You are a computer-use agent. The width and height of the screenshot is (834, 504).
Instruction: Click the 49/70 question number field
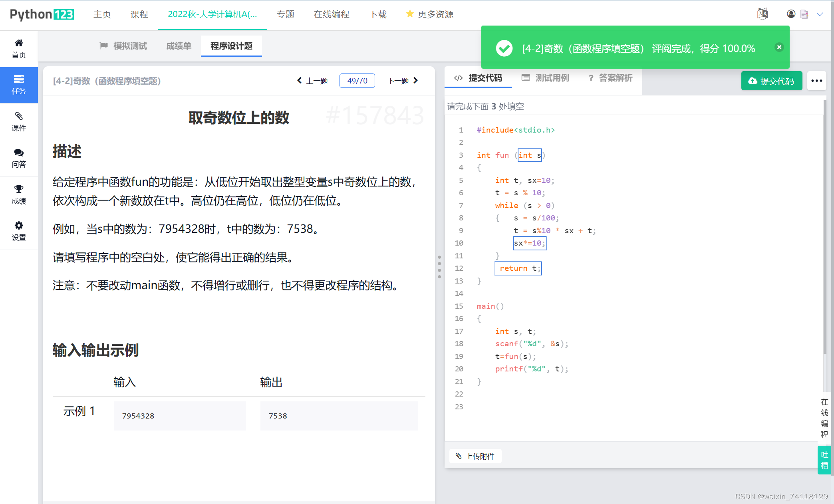pyautogui.click(x=357, y=80)
